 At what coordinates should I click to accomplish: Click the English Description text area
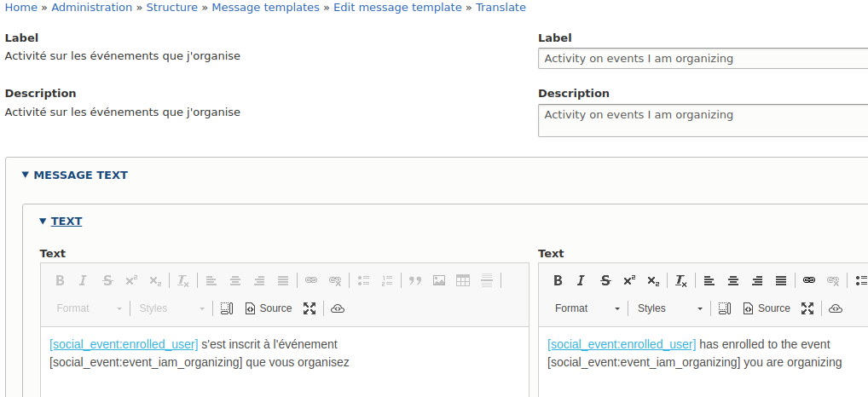point(703,120)
